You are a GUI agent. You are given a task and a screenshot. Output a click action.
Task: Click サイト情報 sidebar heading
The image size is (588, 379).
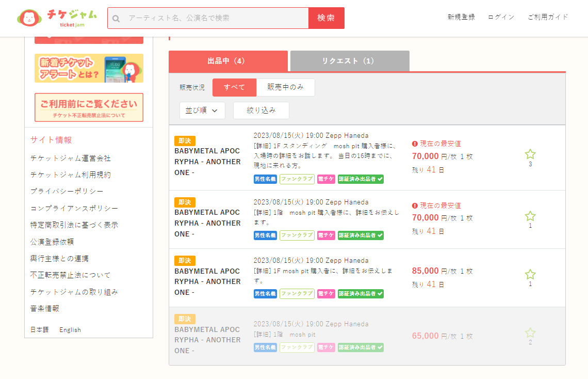51,140
